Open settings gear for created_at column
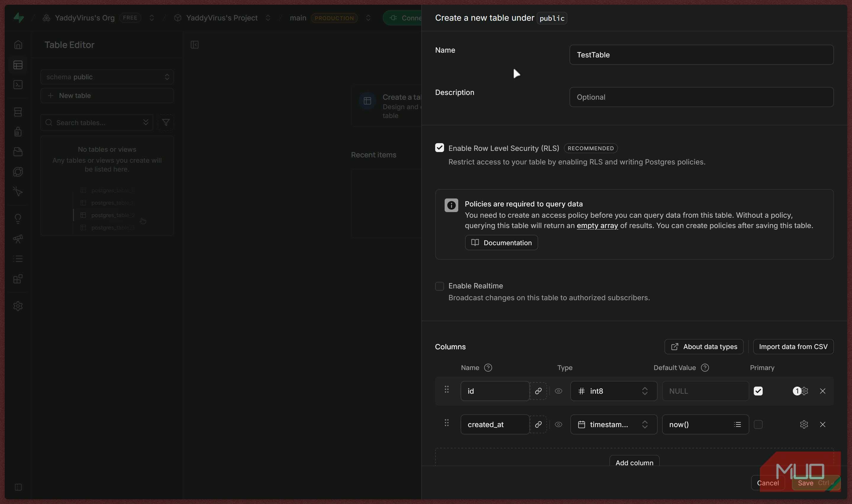Image resolution: width=852 pixels, height=504 pixels. [804, 424]
